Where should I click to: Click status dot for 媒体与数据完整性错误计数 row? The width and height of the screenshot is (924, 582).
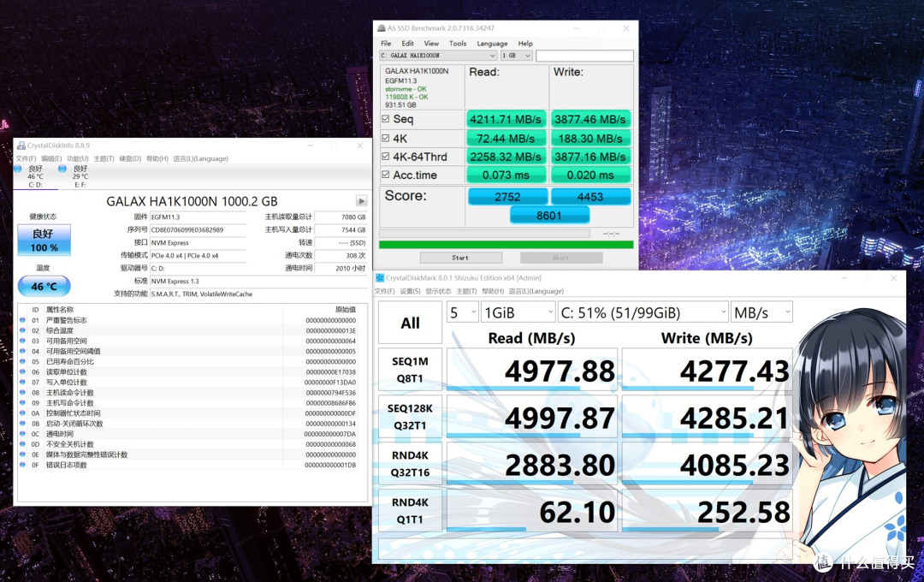pyautogui.click(x=22, y=454)
